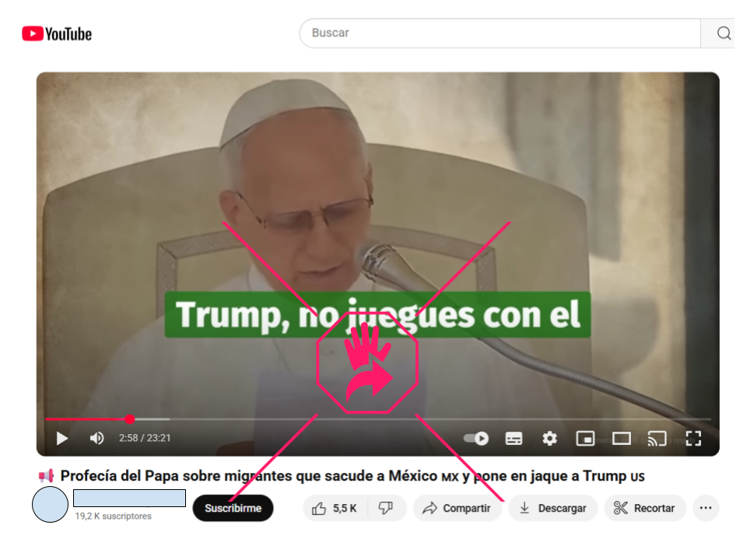Click the YouTube home logo
The width and height of the screenshot is (747, 560).
tap(57, 33)
